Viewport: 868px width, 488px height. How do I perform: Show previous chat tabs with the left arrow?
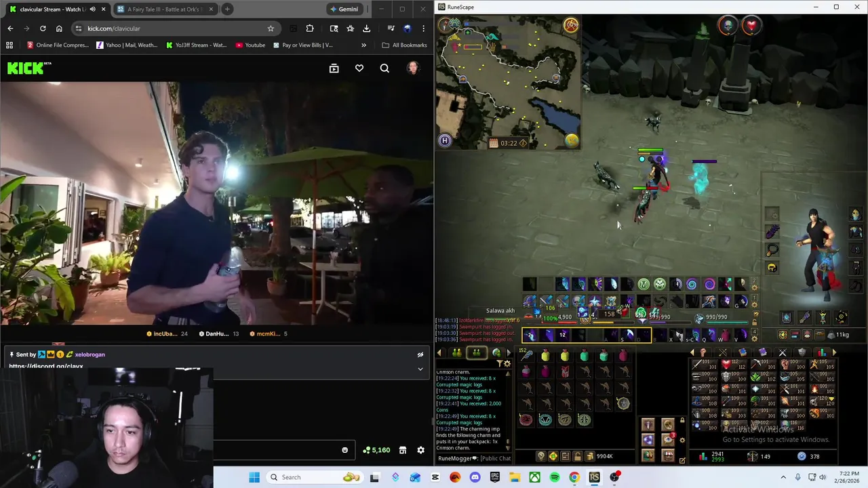[439, 352]
